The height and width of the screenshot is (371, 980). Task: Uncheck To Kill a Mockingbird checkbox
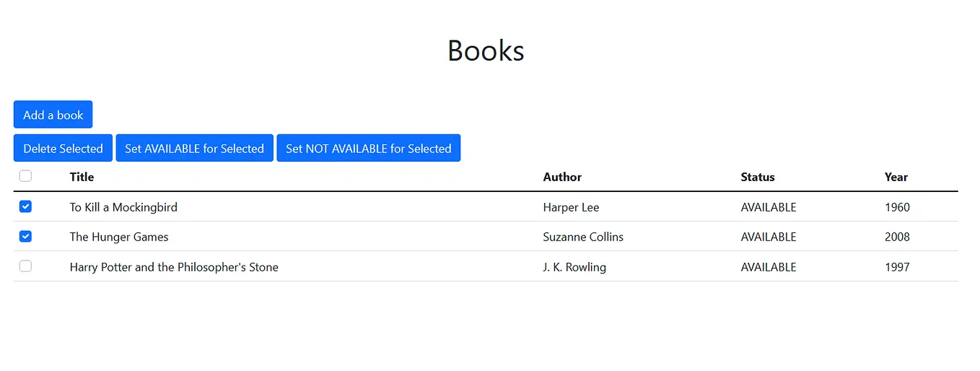(25, 206)
